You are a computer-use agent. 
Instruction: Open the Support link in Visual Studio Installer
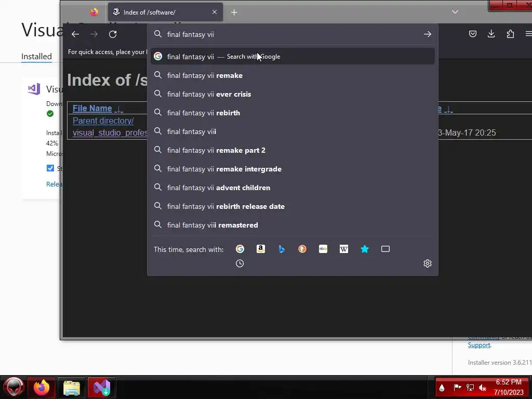tap(479, 345)
